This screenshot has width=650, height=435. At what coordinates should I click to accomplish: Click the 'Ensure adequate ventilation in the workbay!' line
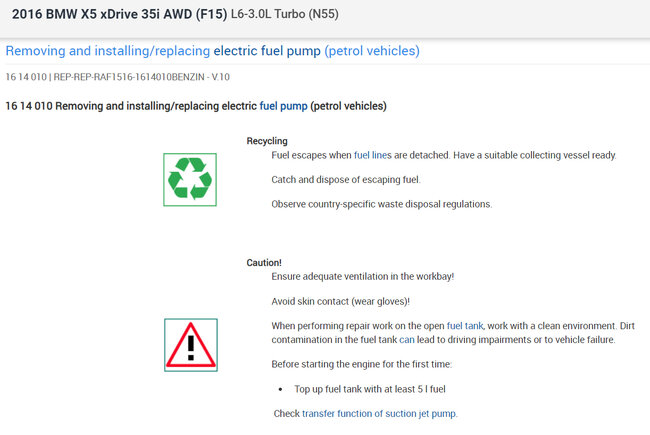[x=369, y=276]
